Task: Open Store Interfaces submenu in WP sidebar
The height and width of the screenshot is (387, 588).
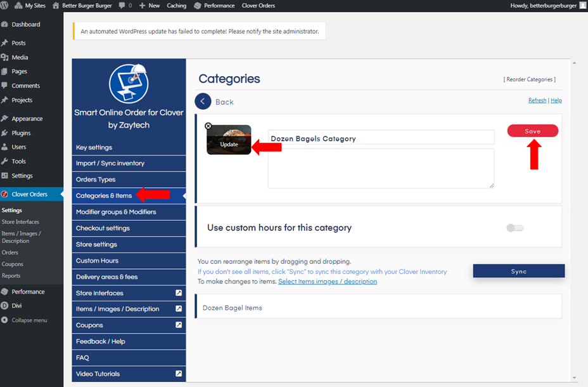Action: coord(20,222)
